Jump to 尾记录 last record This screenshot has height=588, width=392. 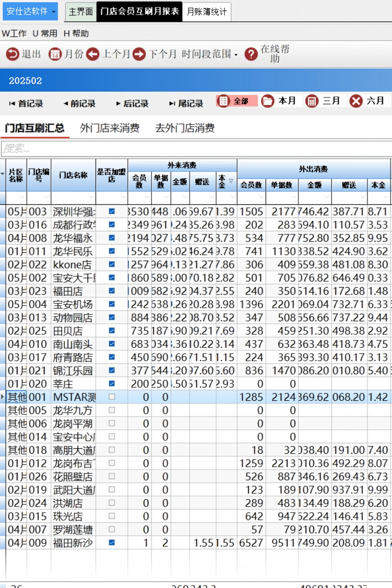[186, 103]
